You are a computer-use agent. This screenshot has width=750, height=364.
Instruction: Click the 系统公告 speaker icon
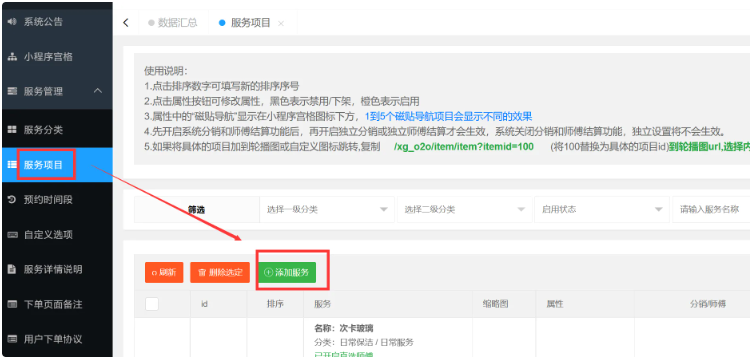pyautogui.click(x=12, y=22)
